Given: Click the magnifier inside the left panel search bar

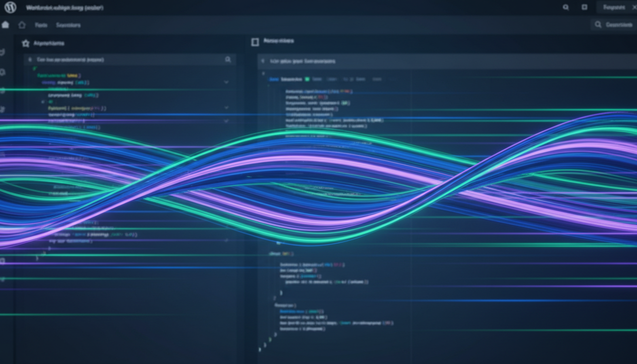Looking at the screenshot, I should click(x=228, y=60).
